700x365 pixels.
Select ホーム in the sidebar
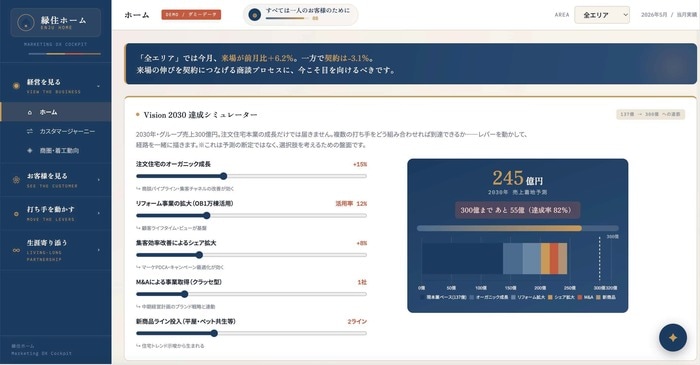[56, 112]
